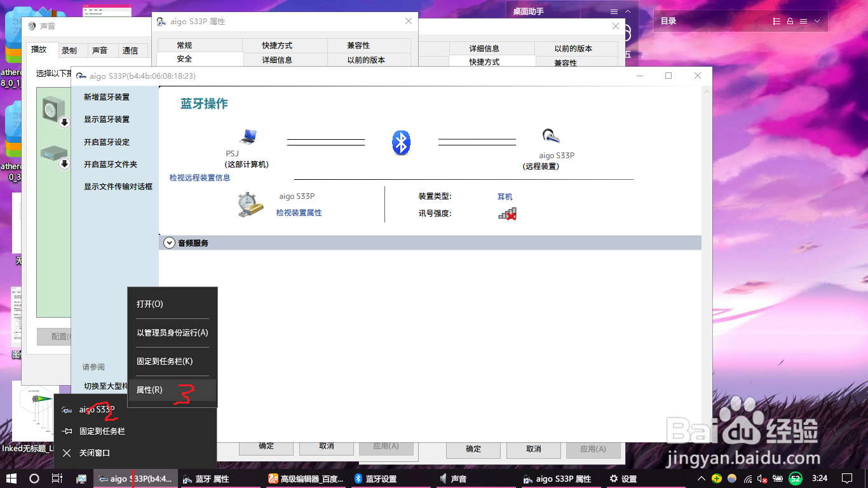Image resolution: width=868 pixels, height=488 pixels.
Task: Click the PSJ laptop computer icon
Action: pyautogui.click(x=248, y=137)
